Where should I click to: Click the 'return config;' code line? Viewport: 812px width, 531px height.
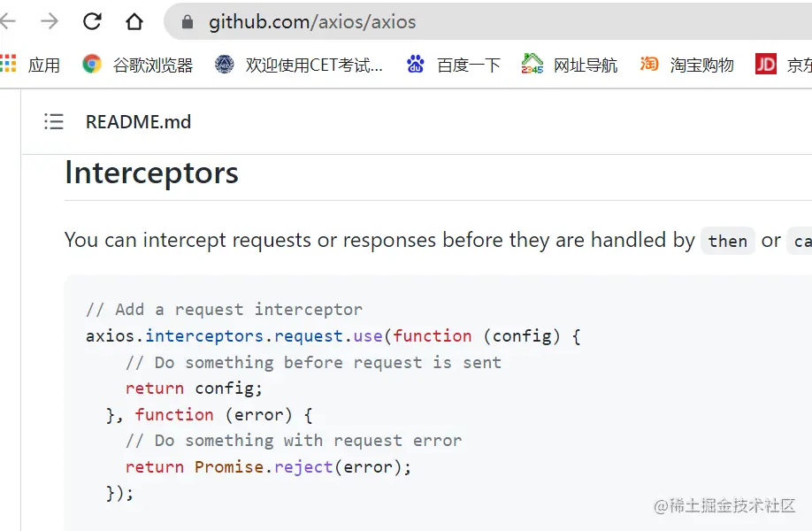[194, 389]
